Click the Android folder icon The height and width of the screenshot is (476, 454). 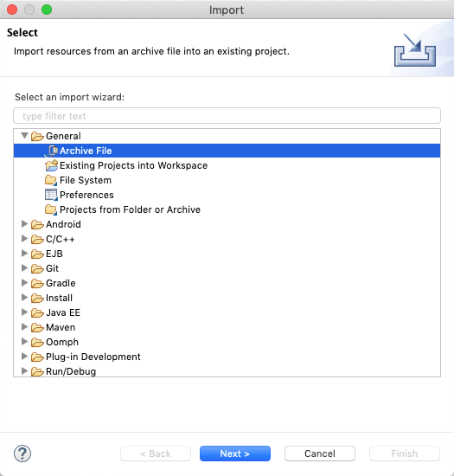point(37,225)
